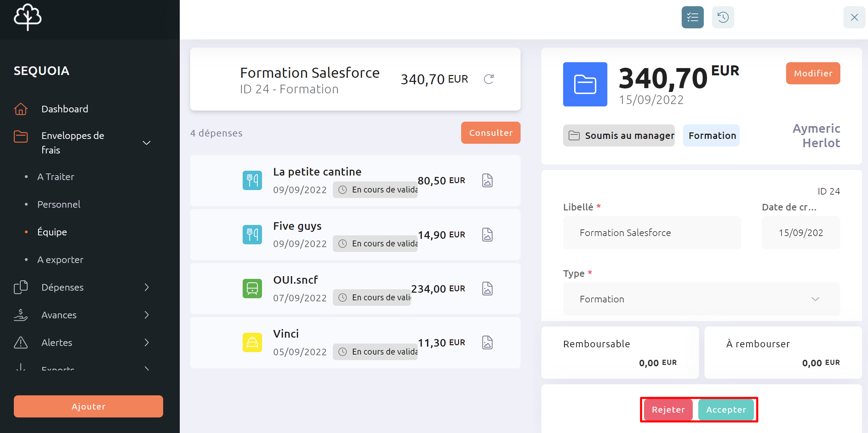Collapse the Enveloppes de frais submenu
This screenshot has height=433, width=868.
pos(147,143)
